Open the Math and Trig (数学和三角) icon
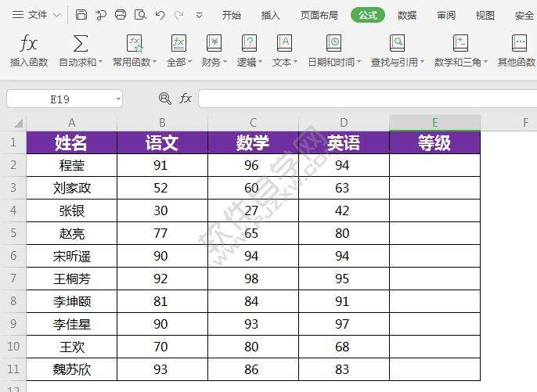Image resolution: width=537 pixels, height=392 pixels. point(460,44)
